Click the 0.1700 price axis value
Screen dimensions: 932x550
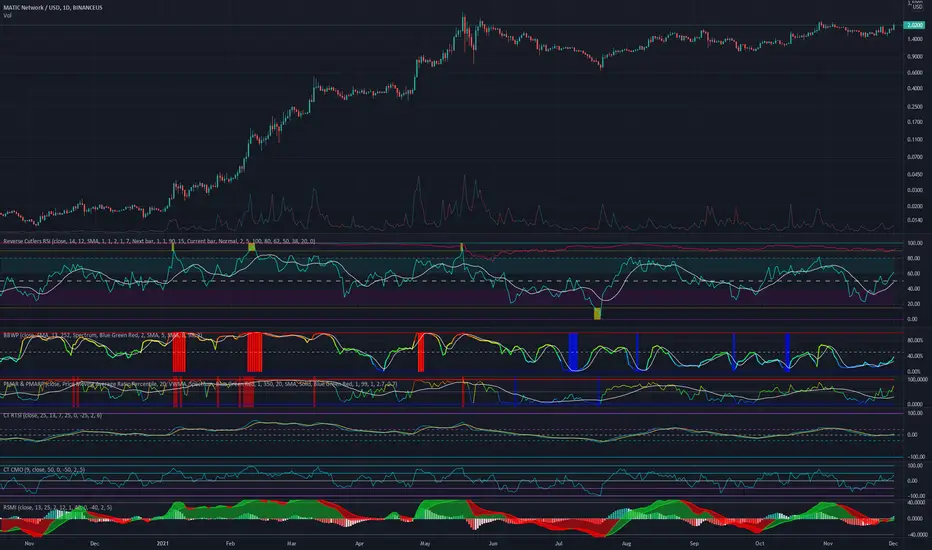915,122
